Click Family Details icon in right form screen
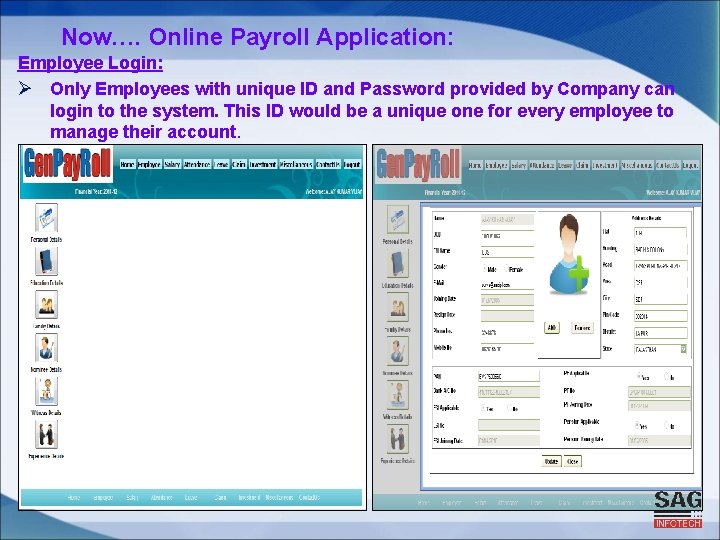Screen dimensions: 720x540 (x=398, y=308)
